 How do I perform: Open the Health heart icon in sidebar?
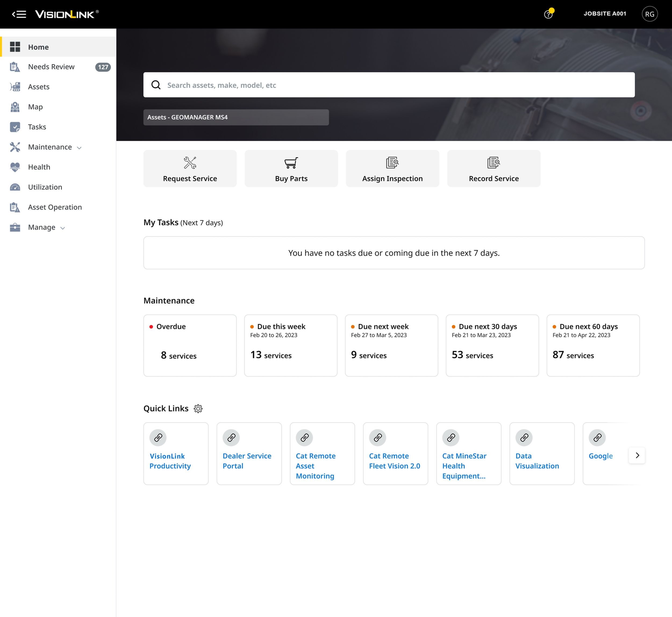15,167
